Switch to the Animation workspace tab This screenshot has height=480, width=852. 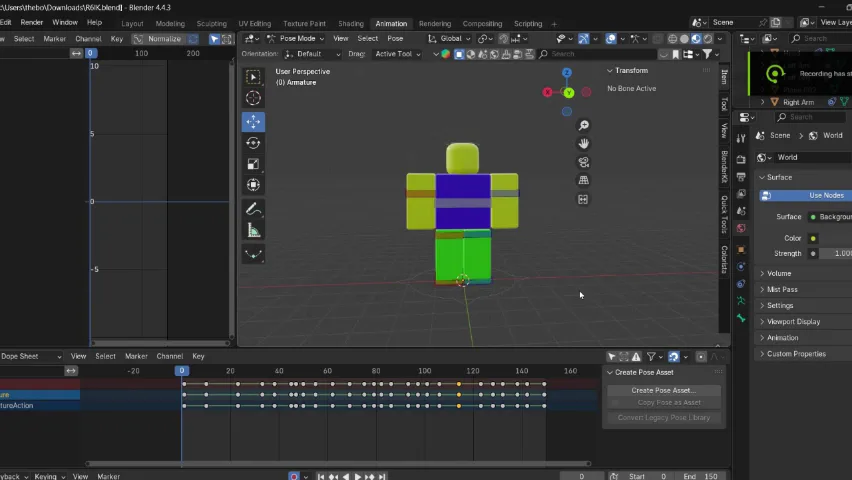391,24
